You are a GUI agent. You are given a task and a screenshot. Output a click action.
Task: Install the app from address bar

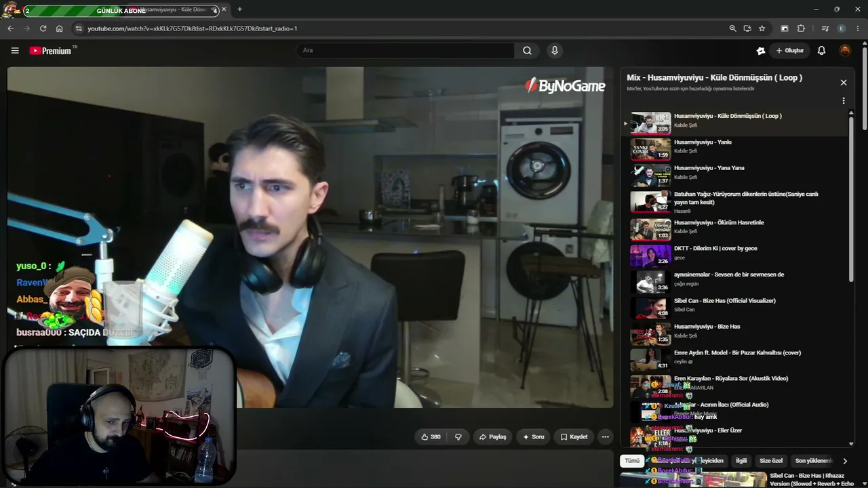(747, 28)
